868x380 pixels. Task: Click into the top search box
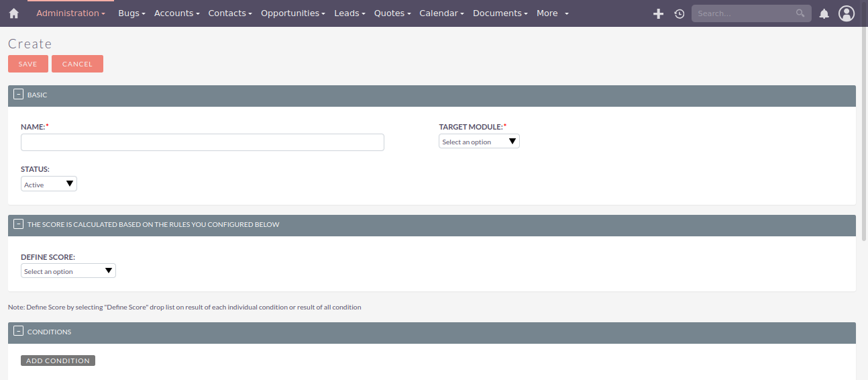pos(751,13)
